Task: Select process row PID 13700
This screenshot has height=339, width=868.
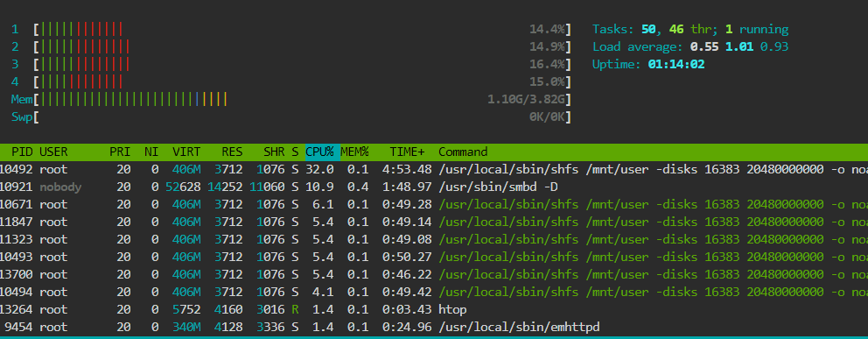Action: [x=434, y=274]
